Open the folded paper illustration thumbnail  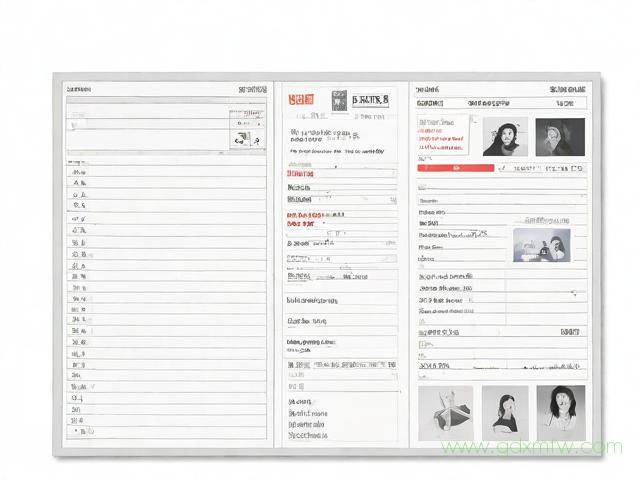pos(445,410)
